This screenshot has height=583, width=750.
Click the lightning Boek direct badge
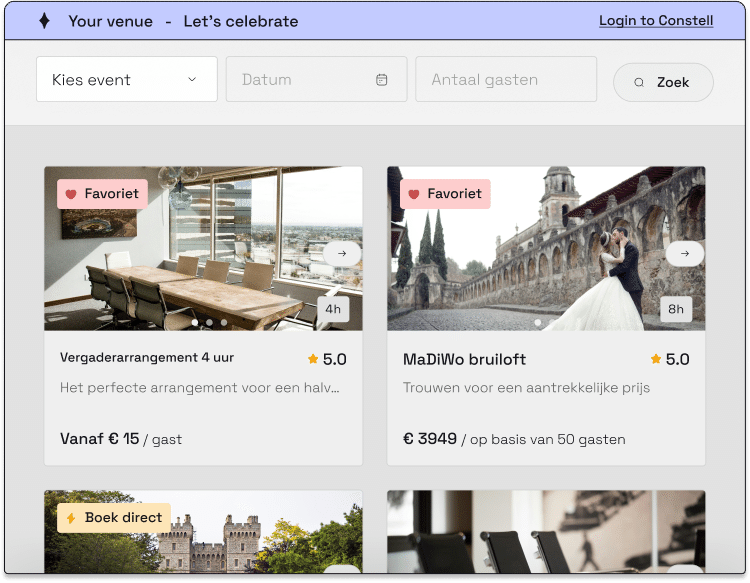pos(114,518)
